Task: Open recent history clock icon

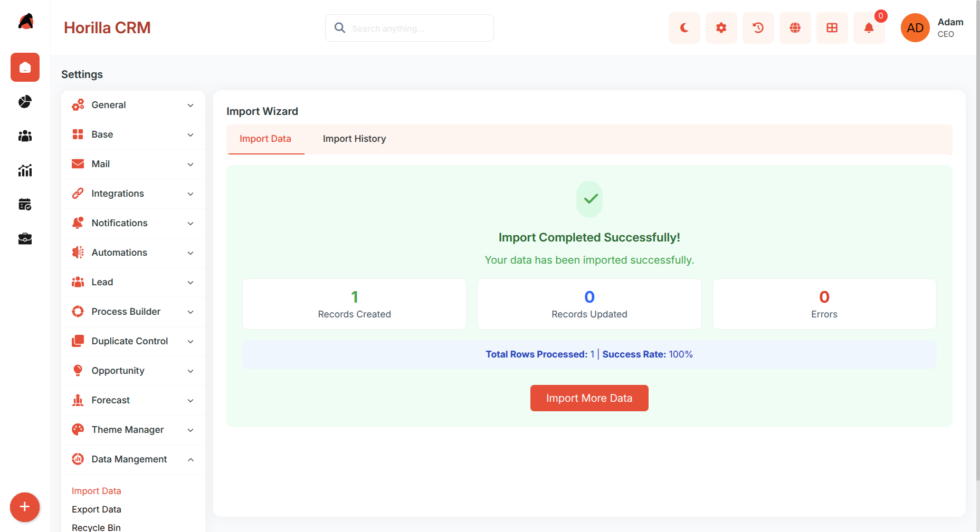Action: (x=758, y=28)
